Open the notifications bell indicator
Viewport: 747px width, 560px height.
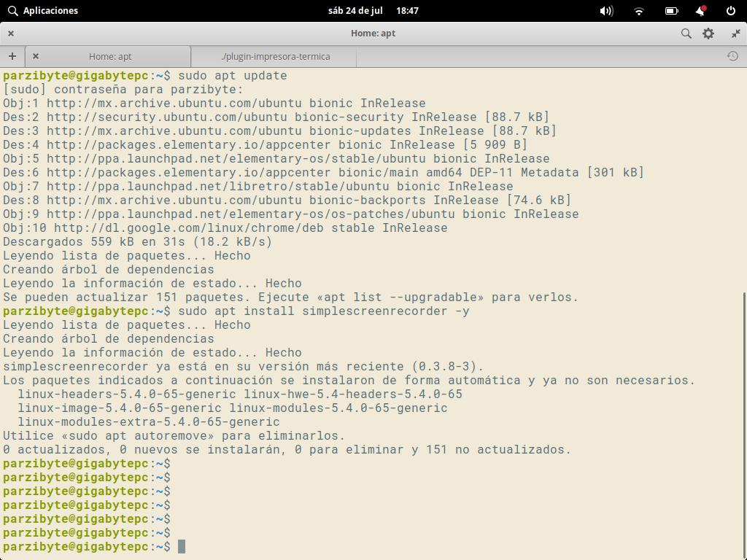click(x=701, y=10)
